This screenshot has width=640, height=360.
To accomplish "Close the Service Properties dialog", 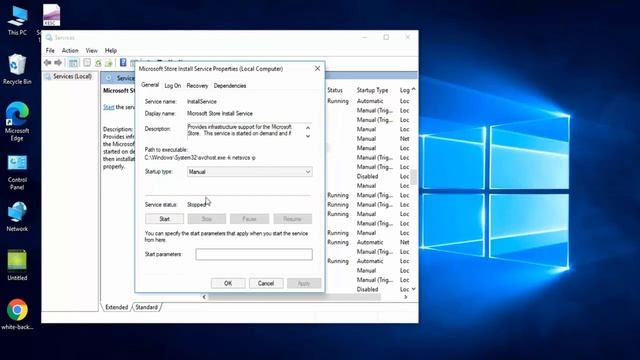I will [317, 69].
